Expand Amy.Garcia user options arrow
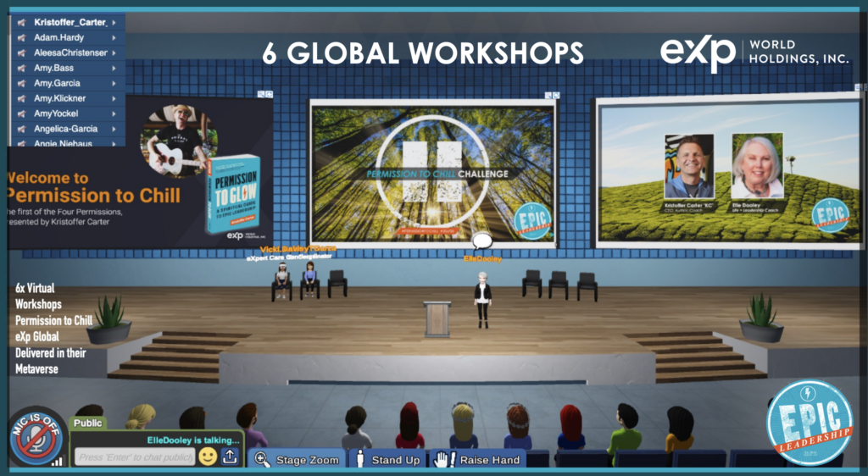This screenshot has height=476, width=868. tap(114, 84)
